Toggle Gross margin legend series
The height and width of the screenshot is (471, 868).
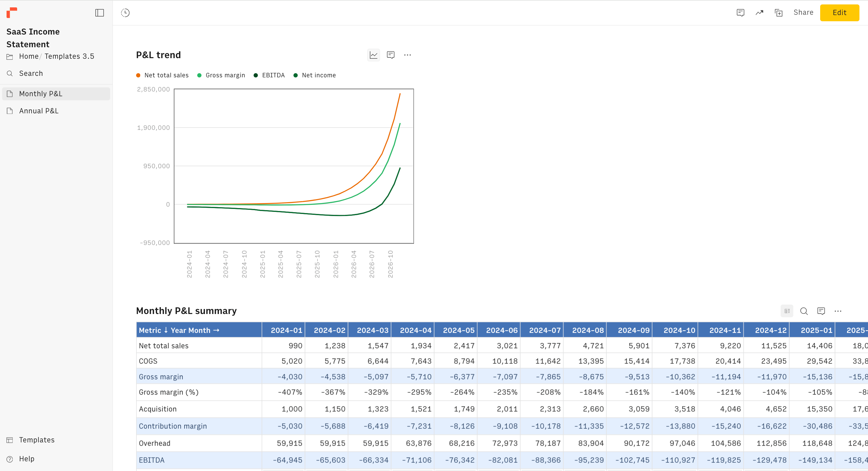(221, 75)
